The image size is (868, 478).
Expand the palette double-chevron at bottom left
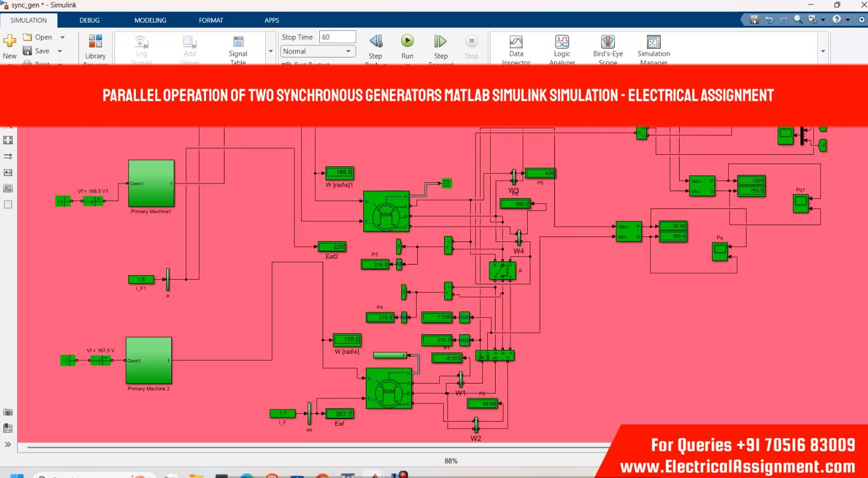(8, 444)
